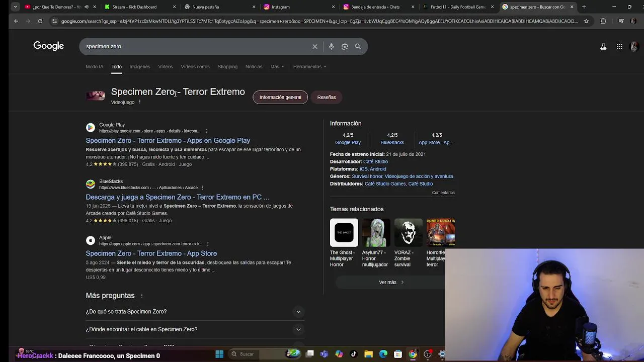644x362 pixels.
Task: Open The Ghost Multiplayer Horror thumbnail
Action: click(344, 233)
